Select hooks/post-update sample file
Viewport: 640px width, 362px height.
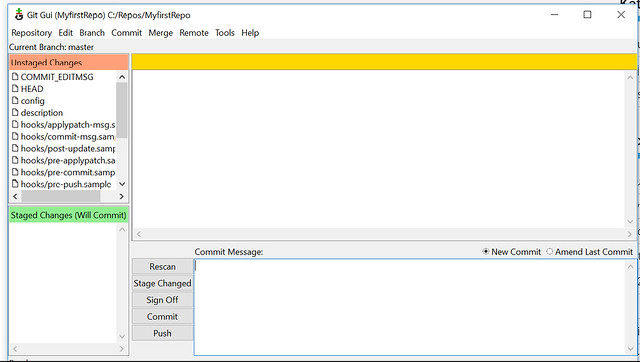pos(68,148)
